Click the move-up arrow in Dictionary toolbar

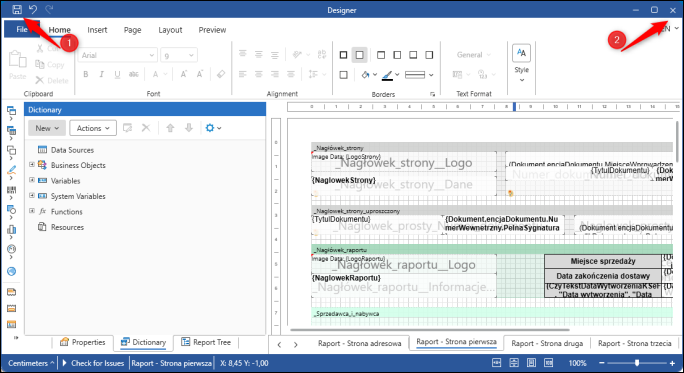coord(170,128)
